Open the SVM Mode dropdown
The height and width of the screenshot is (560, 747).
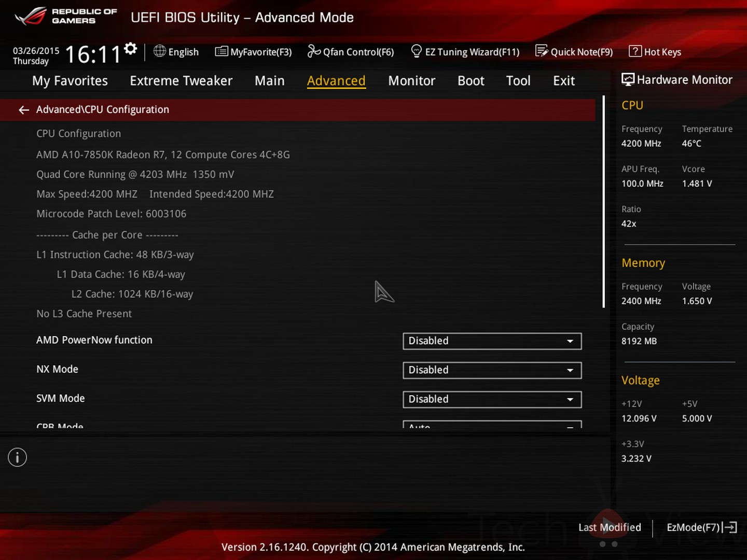[492, 399]
